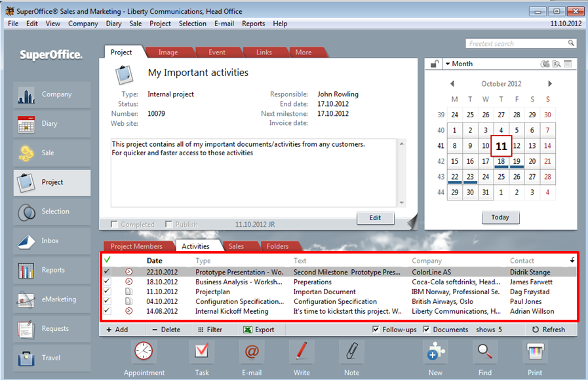Click the Export button
This screenshot has width=588, height=380.
click(x=259, y=330)
